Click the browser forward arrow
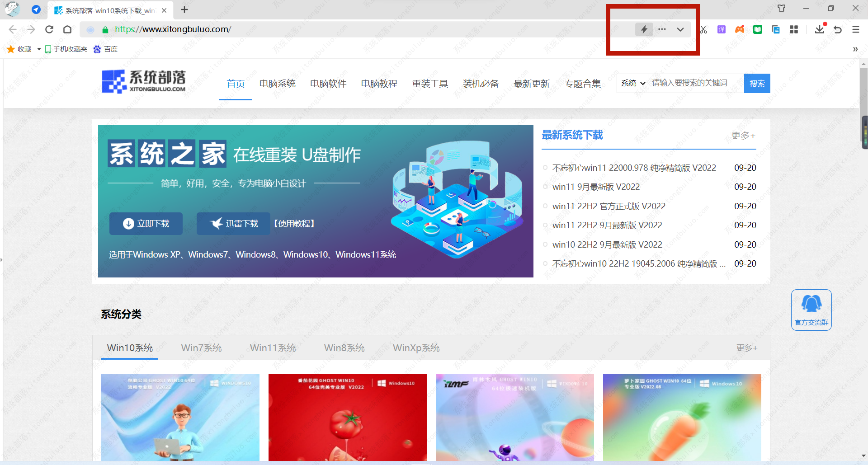 coord(31,29)
